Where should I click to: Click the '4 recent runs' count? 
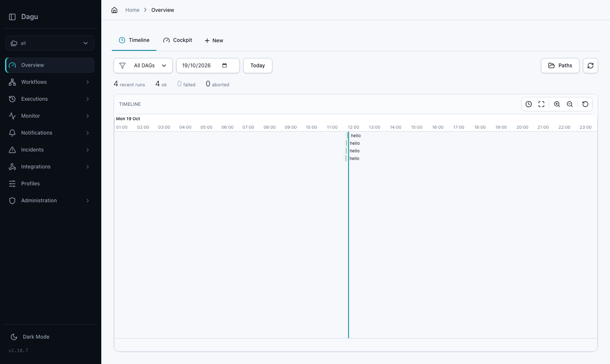(x=129, y=84)
